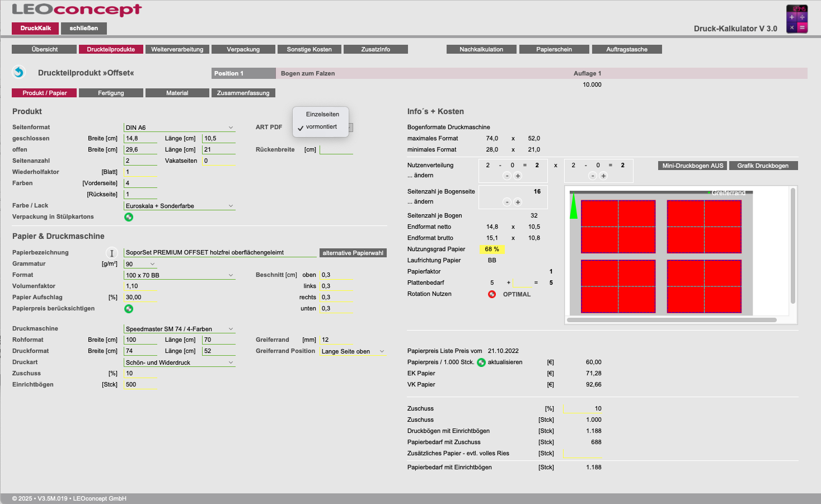Open the Greiferrand Position dropdown
Image resolution: width=821 pixels, height=504 pixels.
353,351
